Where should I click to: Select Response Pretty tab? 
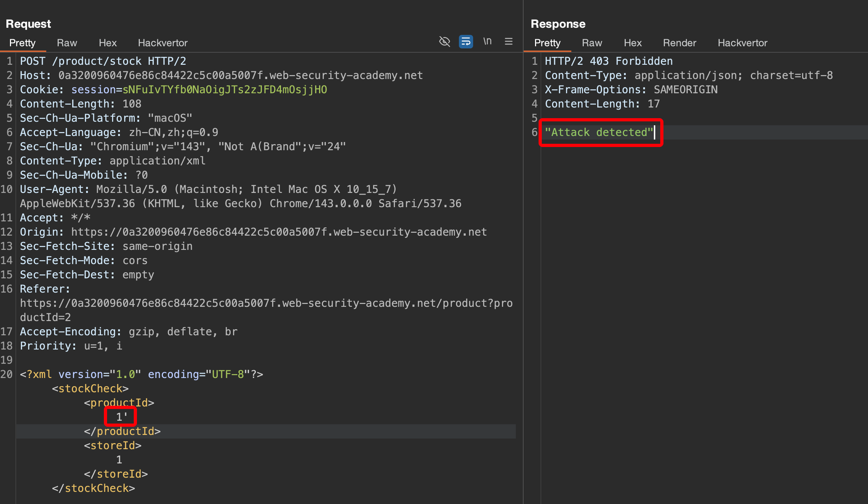coord(547,43)
